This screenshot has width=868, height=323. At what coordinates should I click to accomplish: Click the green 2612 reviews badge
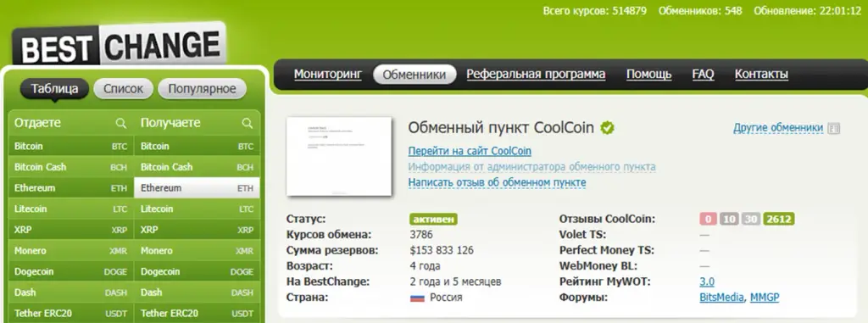[x=778, y=220]
